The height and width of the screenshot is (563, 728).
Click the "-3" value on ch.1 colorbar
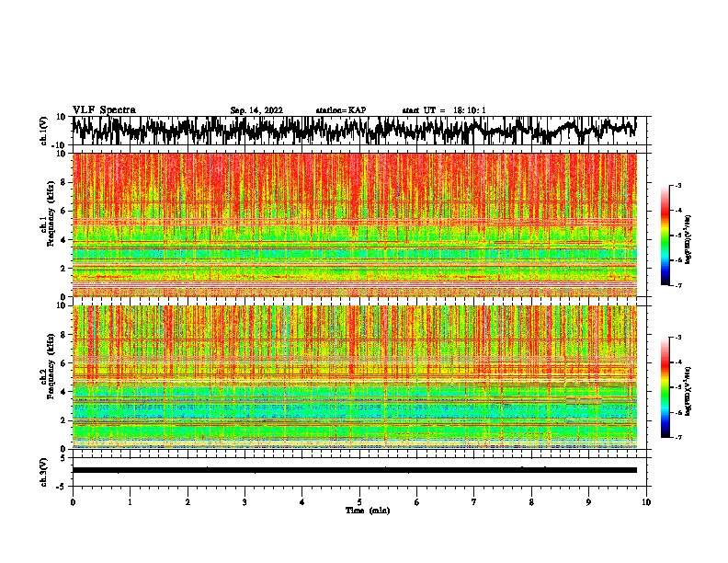[x=678, y=185]
